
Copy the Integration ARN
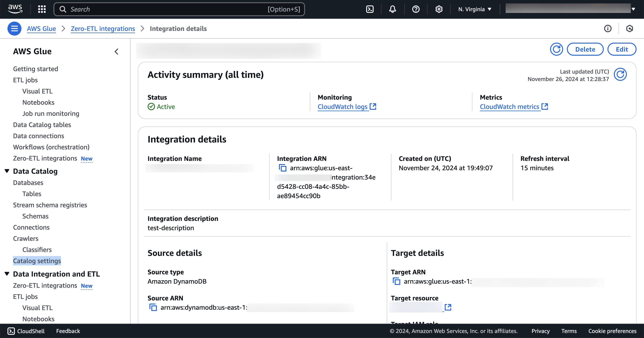point(282,168)
